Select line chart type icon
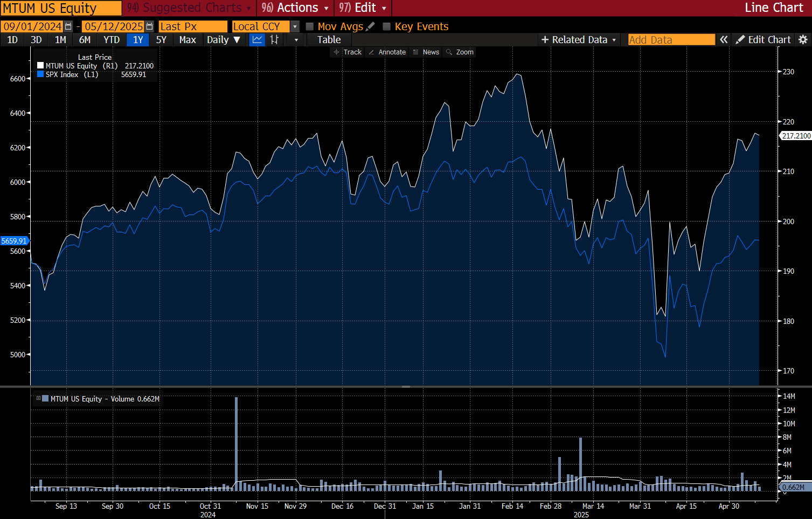Image resolution: width=812 pixels, height=519 pixels. pos(258,40)
